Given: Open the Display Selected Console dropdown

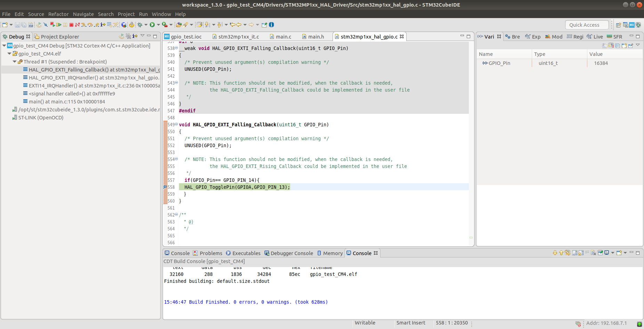Looking at the screenshot, I should click(x=613, y=253).
